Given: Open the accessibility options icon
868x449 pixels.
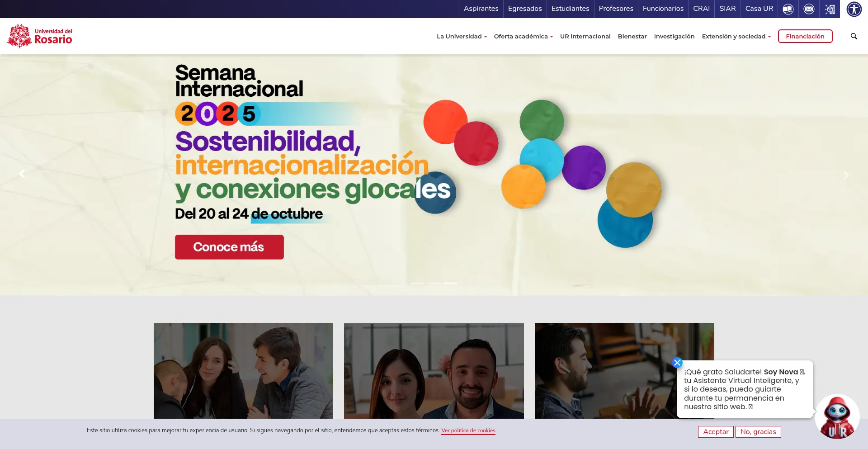Looking at the screenshot, I should [x=854, y=9].
